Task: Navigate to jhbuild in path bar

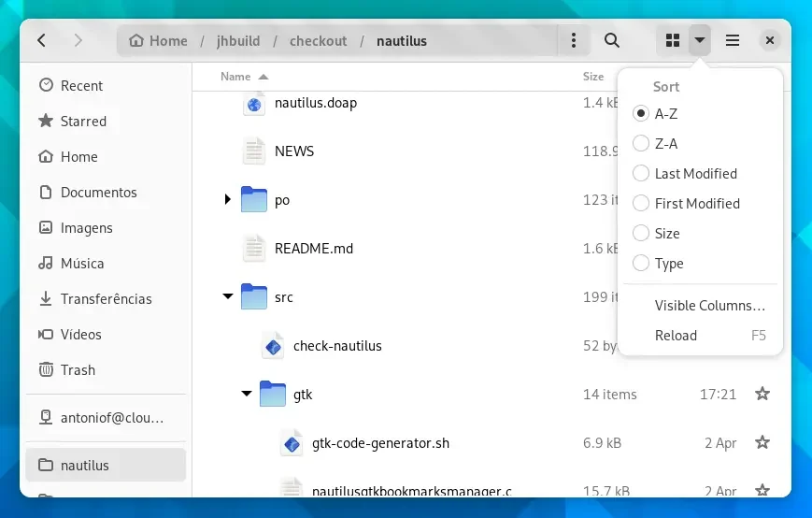Action: click(x=238, y=41)
